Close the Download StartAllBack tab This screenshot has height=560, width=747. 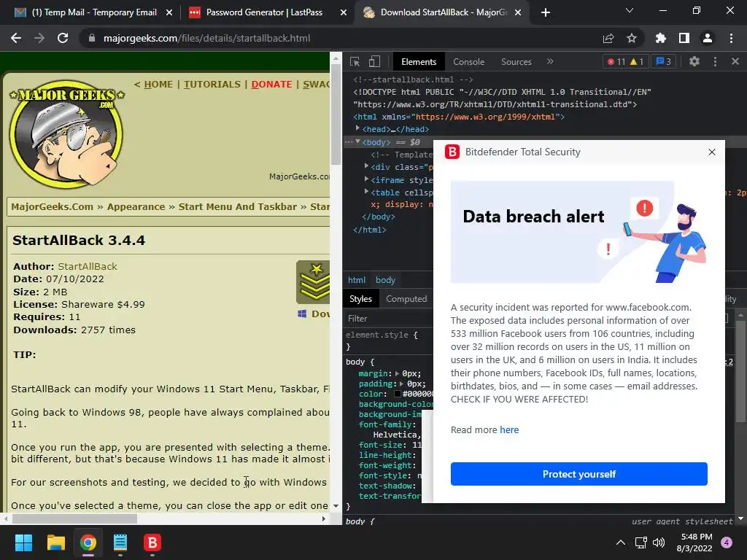[x=519, y=12]
